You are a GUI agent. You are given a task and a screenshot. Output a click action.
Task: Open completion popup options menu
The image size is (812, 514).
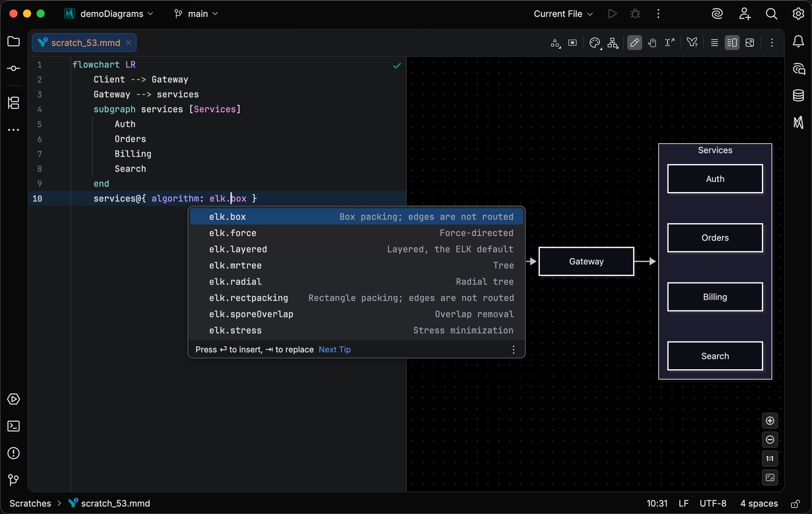[514, 349]
